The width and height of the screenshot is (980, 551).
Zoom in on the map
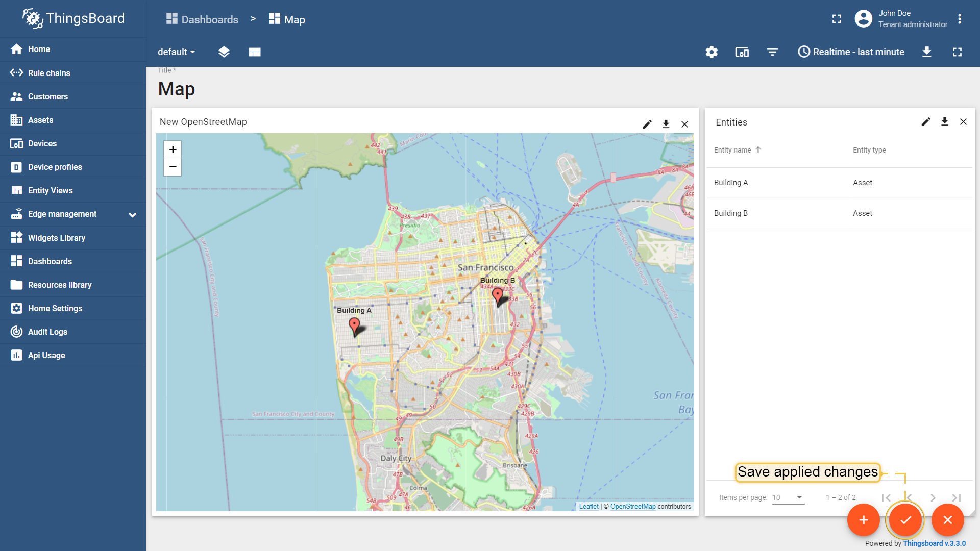173,149
